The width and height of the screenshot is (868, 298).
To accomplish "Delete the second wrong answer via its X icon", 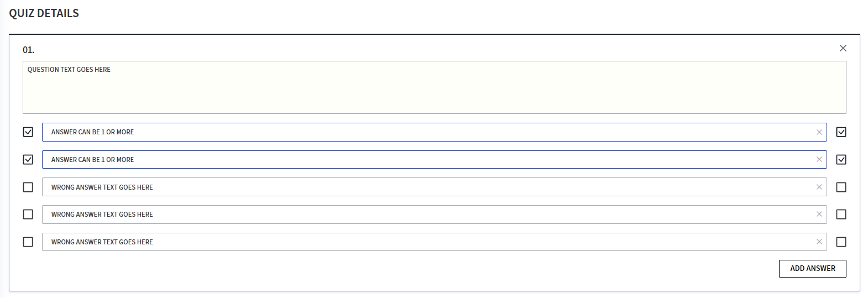I will coord(819,214).
